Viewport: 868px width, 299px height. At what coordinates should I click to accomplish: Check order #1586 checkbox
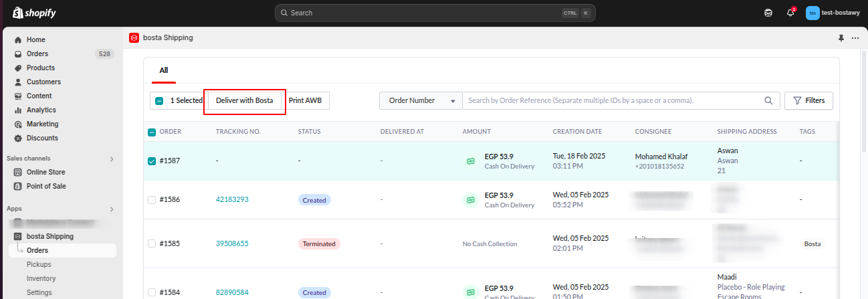tap(152, 199)
